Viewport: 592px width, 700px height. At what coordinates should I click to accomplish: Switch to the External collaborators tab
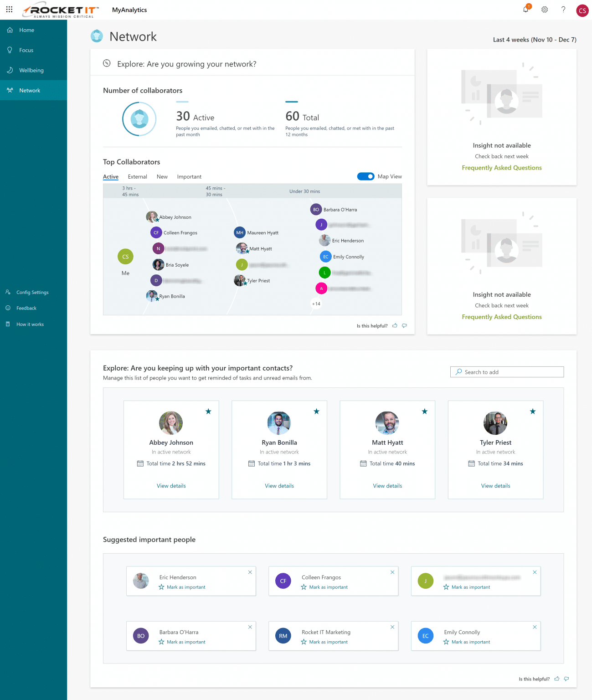pos(137,176)
